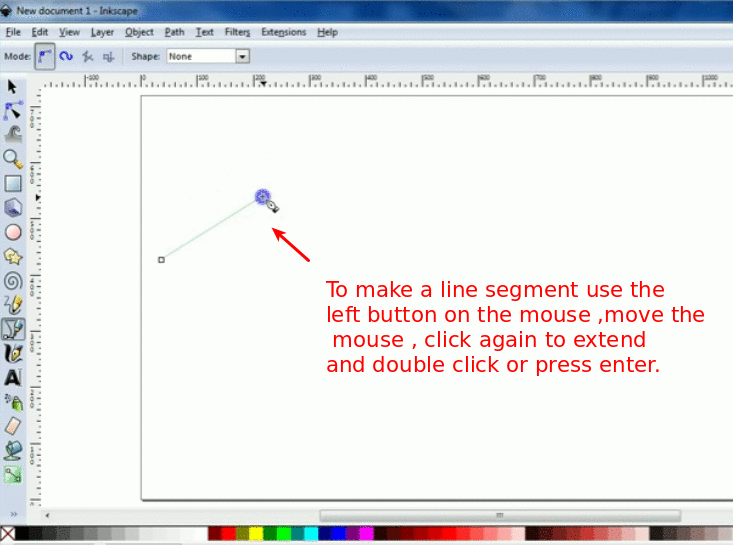The image size is (733, 545).
Task: Pick the cyan palette swatch
Action: tap(311, 533)
